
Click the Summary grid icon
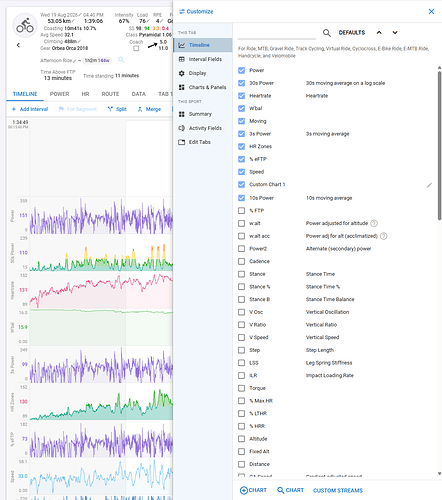pos(182,114)
